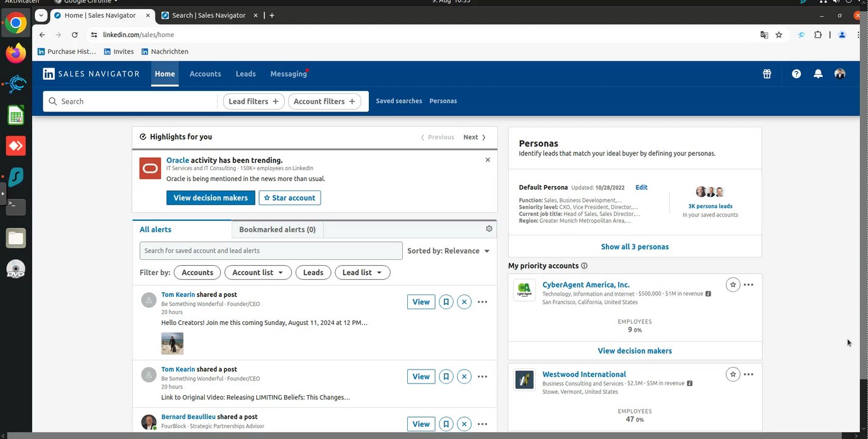Bookmark the Link to Original Video alert
The width and height of the screenshot is (868, 439).
pyautogui.click(x=446, y=377)
